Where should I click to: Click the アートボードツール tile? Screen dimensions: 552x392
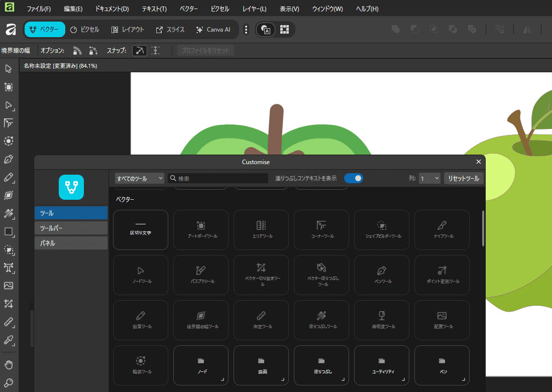(x=201, y=230)
